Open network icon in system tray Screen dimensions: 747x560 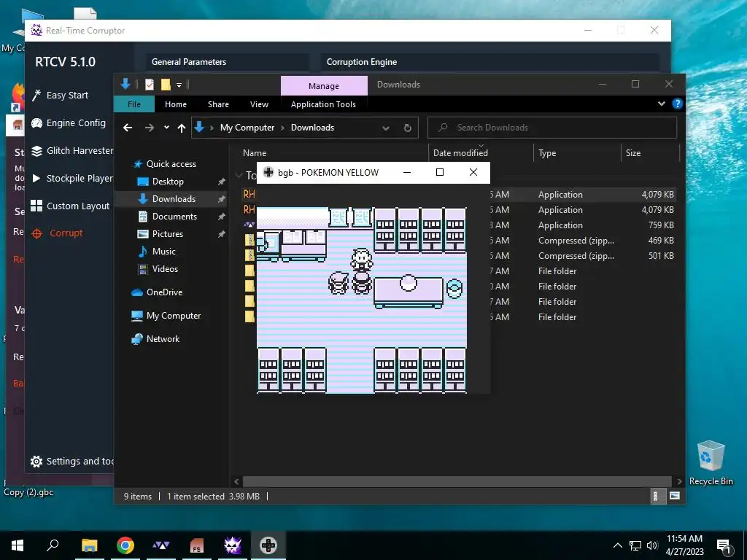pos(635,545)
